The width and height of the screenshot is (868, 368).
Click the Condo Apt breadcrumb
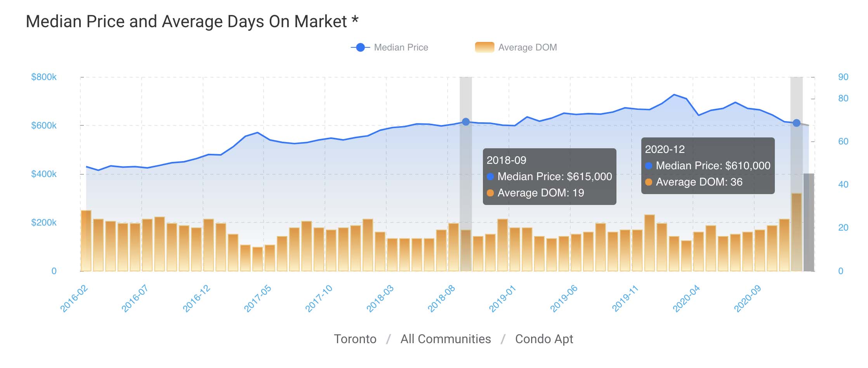coord(544,339)
